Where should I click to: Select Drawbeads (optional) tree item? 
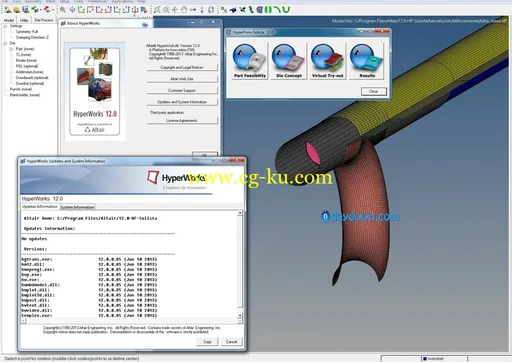coord(32,78)
